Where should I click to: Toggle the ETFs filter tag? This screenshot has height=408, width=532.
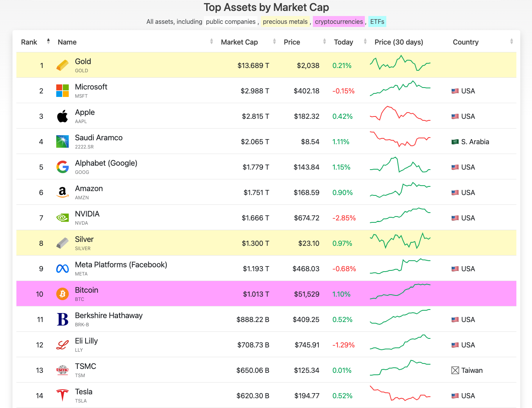click(377, 21)
